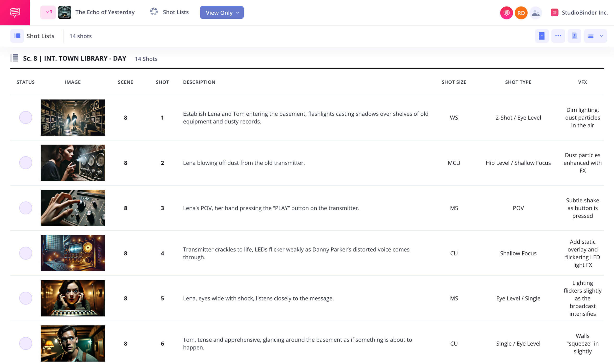This screenshot has height=364, width=614.
Task: Click the collaborators/people icon
Action: (x=536, y=12)
